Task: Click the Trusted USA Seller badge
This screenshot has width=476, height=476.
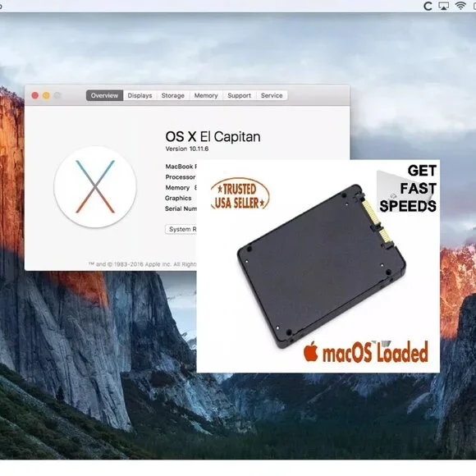Action: 240,195
